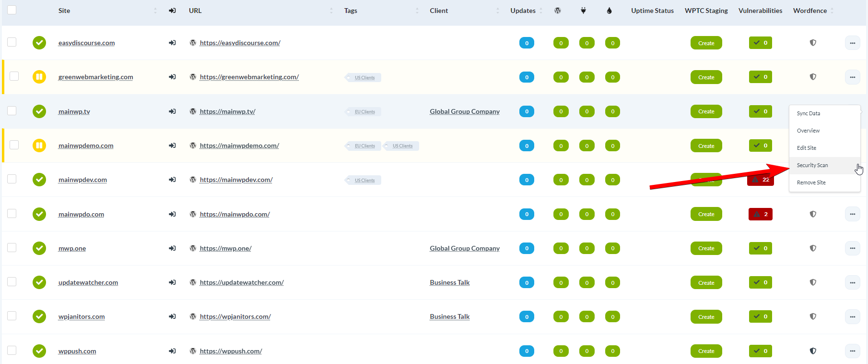Click the US Clients tag on mainwpdemo.com
Image resolution: width=868 pixels, height=364 pixels.
click(401, 146)
